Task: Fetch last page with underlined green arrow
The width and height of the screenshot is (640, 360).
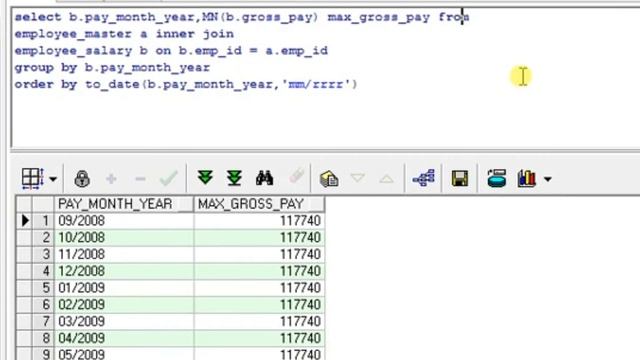Action: 234,178
